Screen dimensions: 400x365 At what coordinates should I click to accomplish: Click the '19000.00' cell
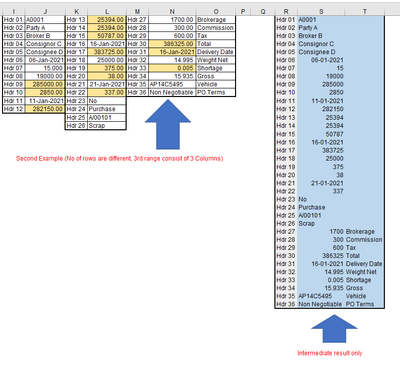pyautogui.click(x=45, y=76)
